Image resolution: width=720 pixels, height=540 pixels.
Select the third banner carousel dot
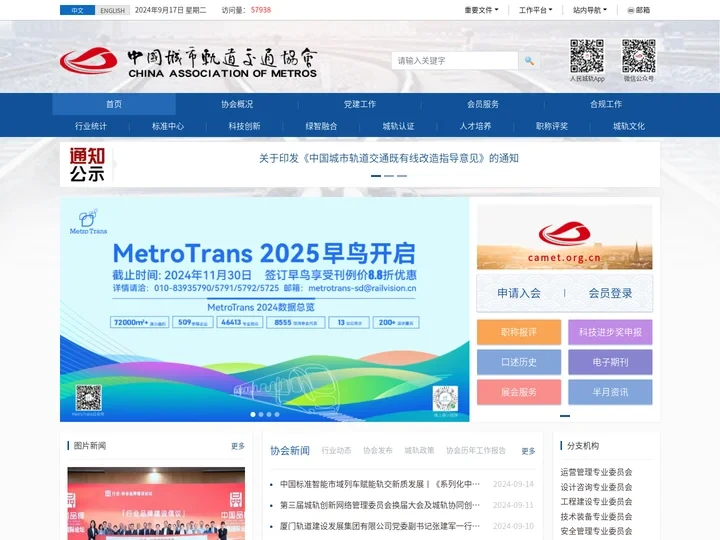click(x=269, y=415)
